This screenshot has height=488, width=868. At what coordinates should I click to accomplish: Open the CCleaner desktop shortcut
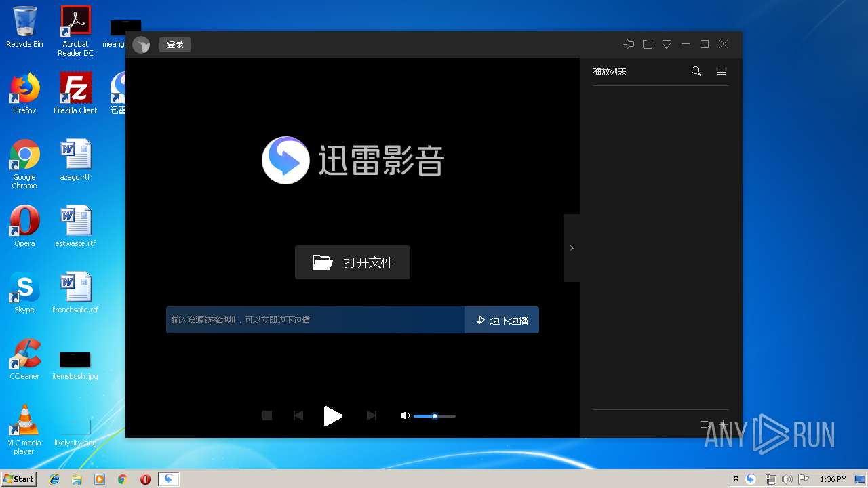pos(24,360)
